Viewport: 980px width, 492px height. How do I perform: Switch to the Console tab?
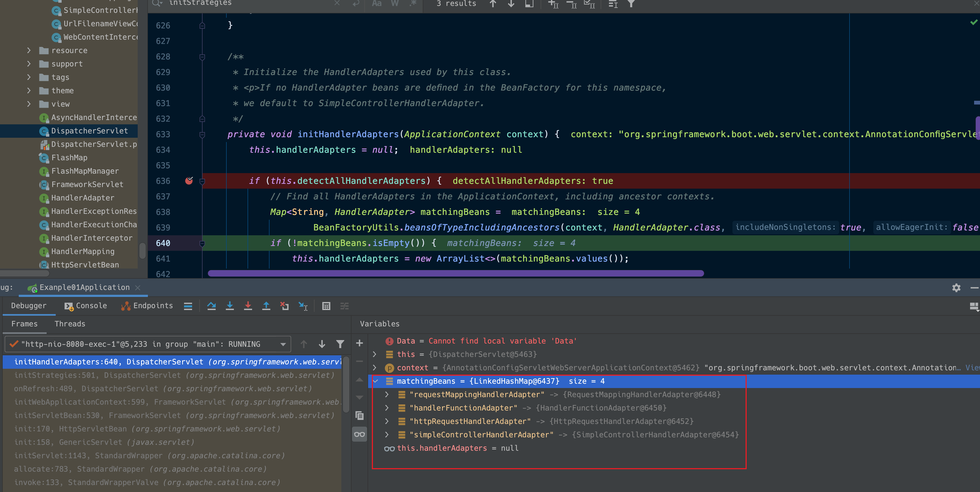tap(86, 305)
